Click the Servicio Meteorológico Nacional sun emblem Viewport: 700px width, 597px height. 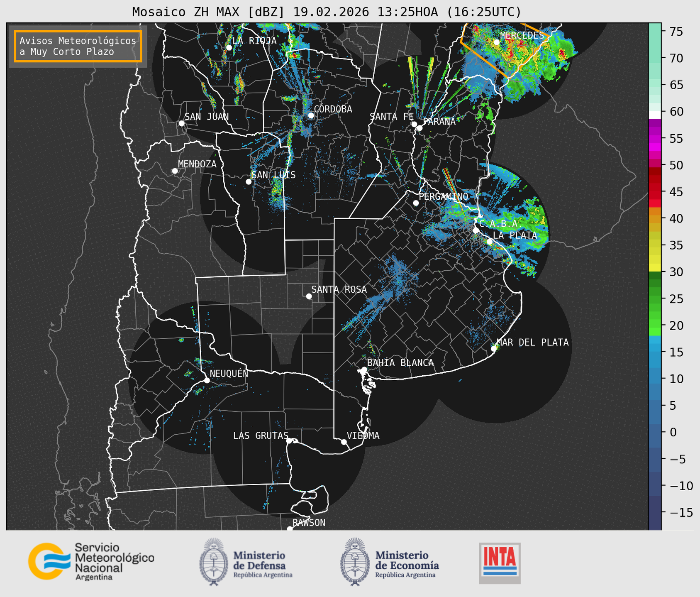coord(49,561)
